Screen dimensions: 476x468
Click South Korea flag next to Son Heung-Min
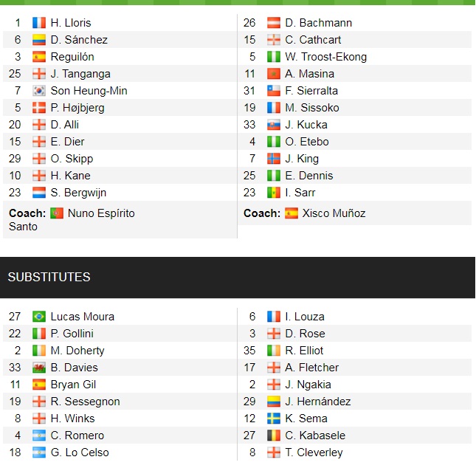(39, 91)
